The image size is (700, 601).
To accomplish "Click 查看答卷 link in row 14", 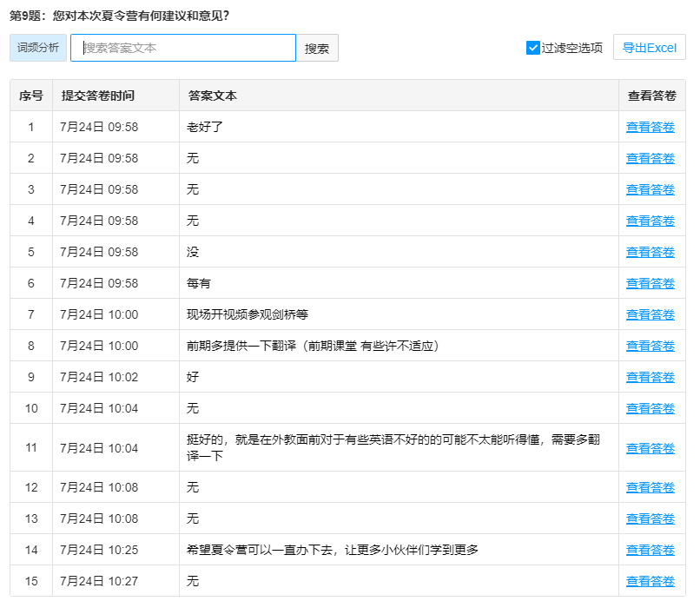I will 650,550.
